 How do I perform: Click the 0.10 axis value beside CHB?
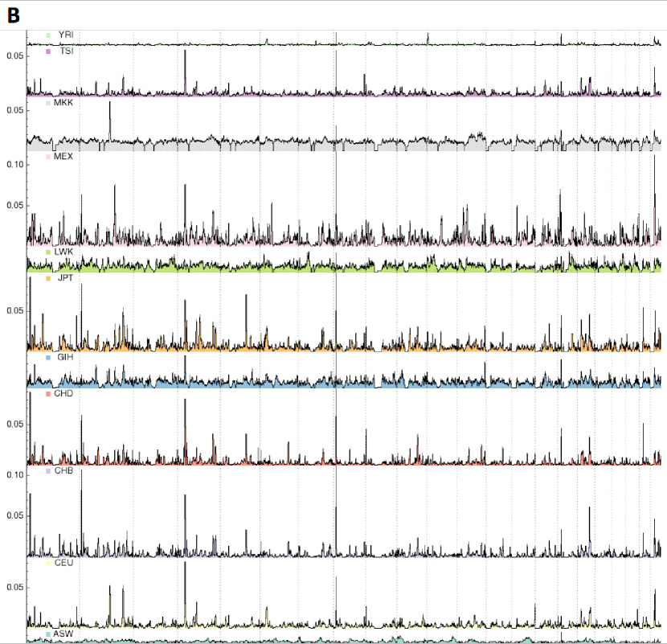[x=15, y=474]
